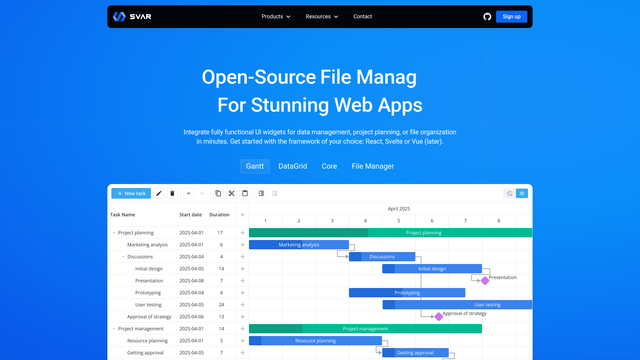Click the outdent task icon
This screenshot has height=360, width=640.
(x=275, y=193)
